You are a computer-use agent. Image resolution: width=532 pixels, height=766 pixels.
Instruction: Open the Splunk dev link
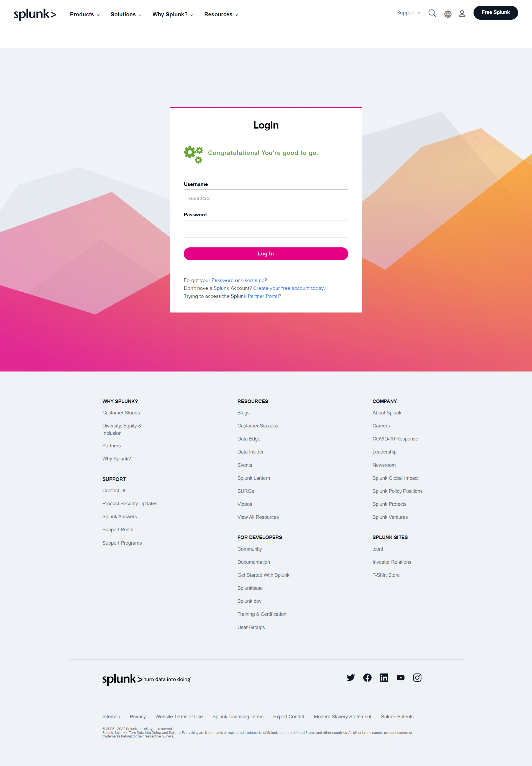click(x=249, y=601)
